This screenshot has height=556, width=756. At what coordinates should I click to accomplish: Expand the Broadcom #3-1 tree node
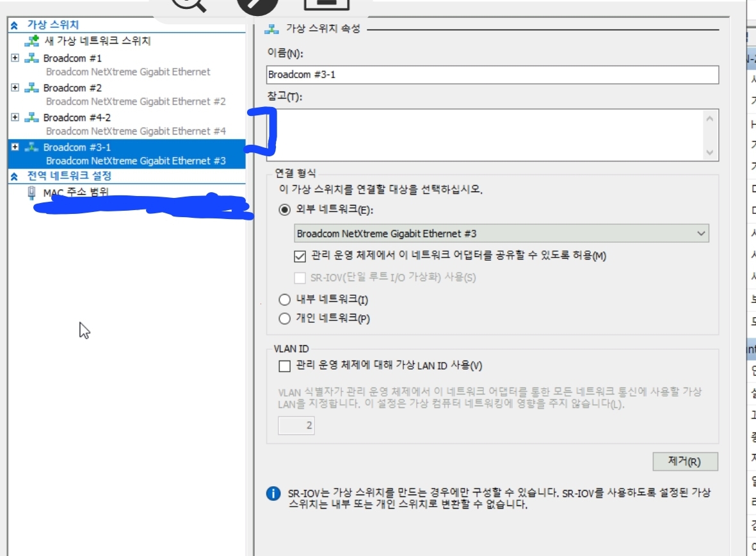coord(15,147)
